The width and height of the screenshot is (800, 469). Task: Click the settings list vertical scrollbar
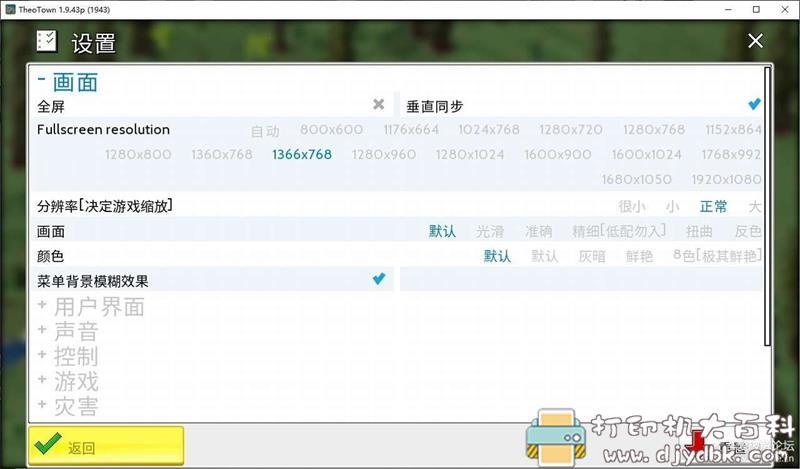(767, 206)
